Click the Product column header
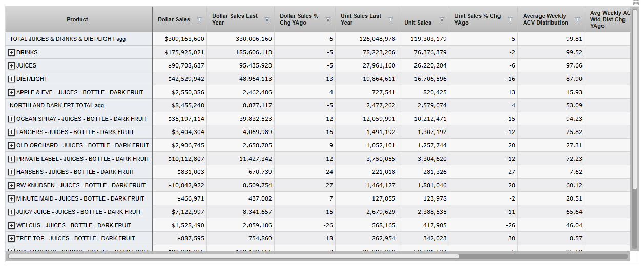This screenshot has width=644, height=266. pyautogui.click(x=77, y=20)
